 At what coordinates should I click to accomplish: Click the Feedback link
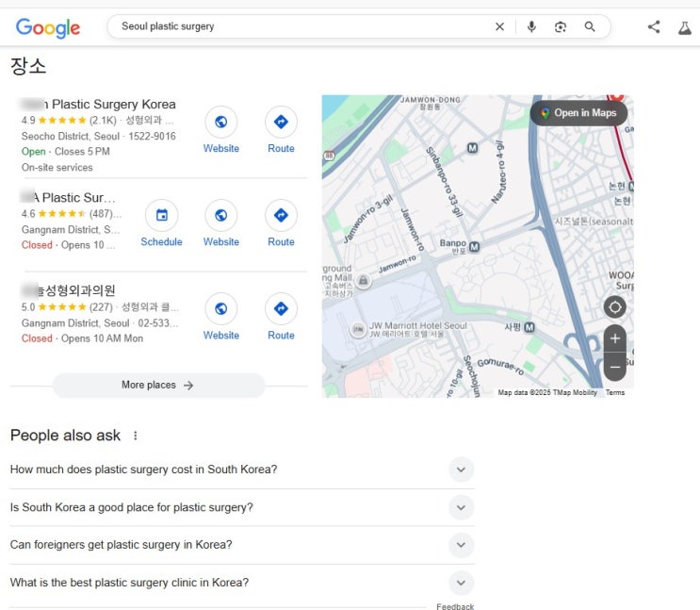[455, 606]
